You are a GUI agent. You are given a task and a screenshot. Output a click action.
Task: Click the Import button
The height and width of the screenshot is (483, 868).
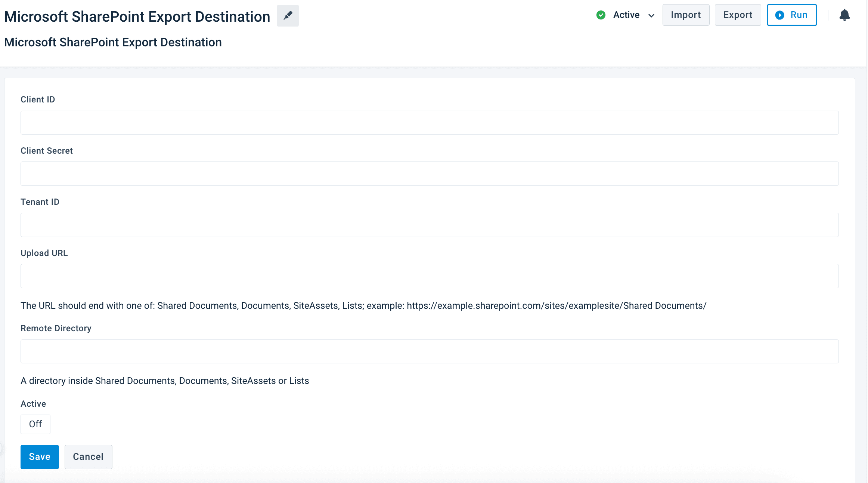click(x=685, y=15)
